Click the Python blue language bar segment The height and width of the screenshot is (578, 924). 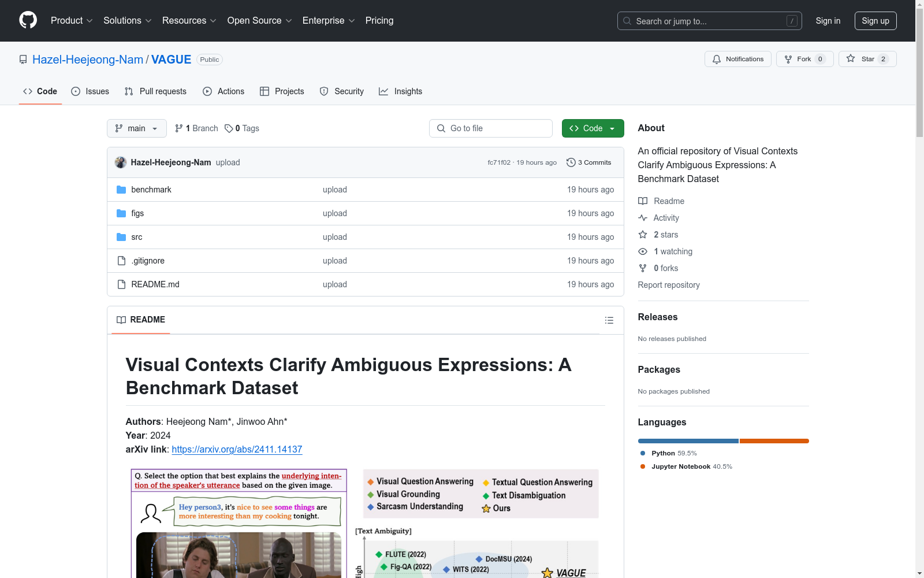[688, 441]
